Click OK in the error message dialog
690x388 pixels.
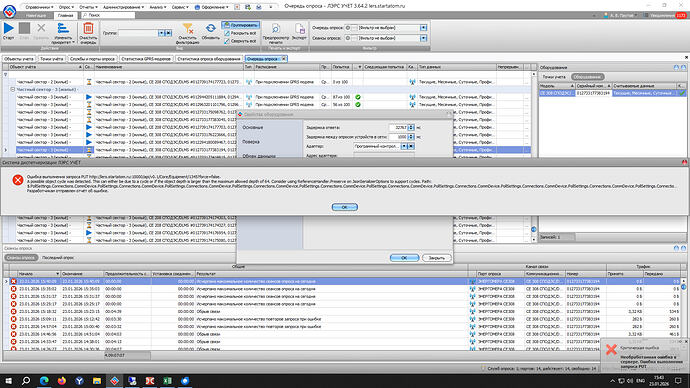[x=345, y=207]
